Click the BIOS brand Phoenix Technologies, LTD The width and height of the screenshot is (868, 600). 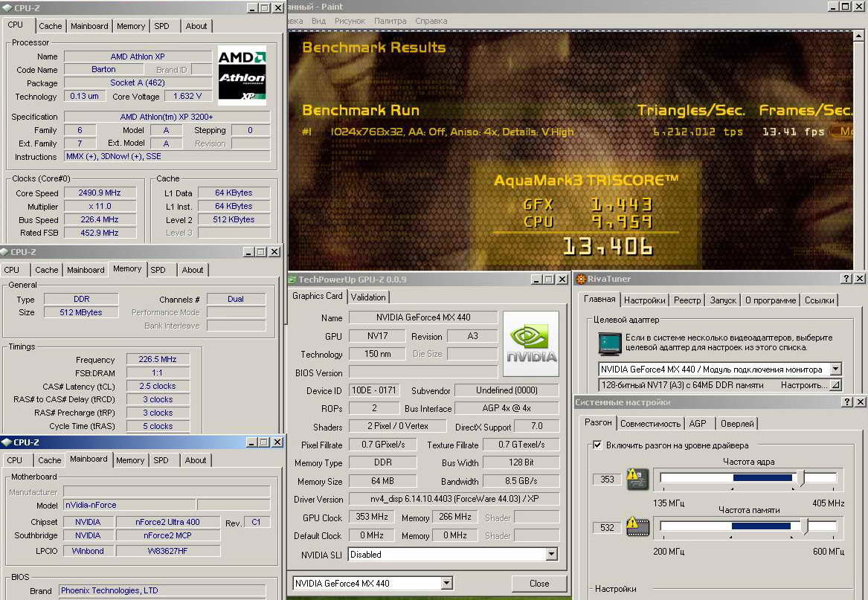162,590
